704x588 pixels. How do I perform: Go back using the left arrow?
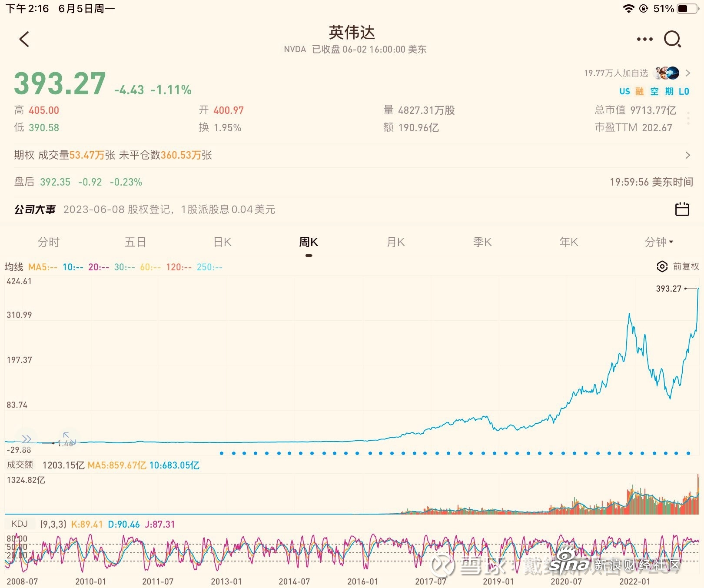(x=24, y=39)
